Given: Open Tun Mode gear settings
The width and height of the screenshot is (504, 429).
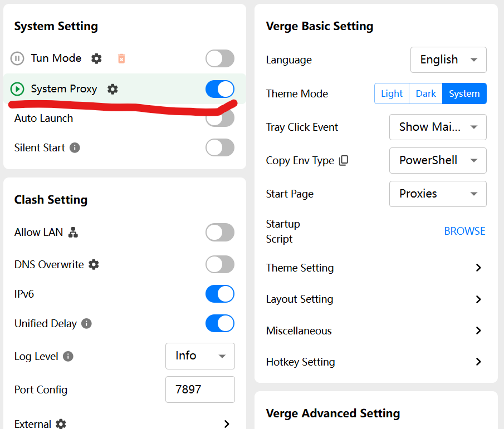Looking at the screenshot, I should tap(96, 58).
